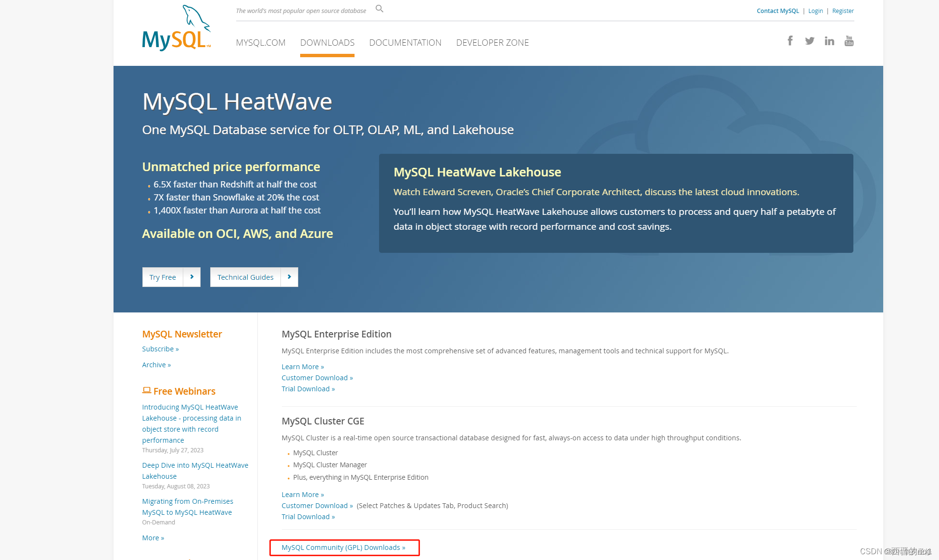Click the 'On-Demand' label

pos(158,523)
